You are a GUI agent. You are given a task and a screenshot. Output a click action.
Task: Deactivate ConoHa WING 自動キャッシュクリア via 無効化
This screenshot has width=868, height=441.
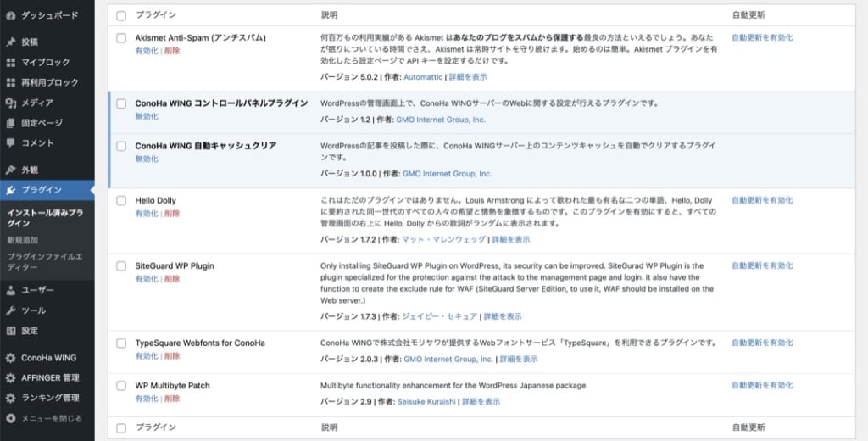coord(147,159)
